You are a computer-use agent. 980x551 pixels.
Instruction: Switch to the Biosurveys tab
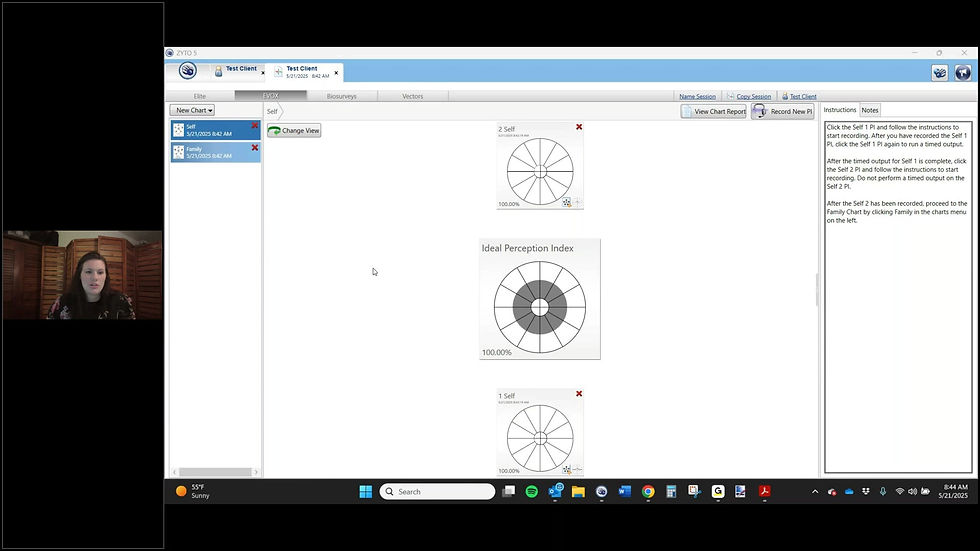[x=341, y=96]
